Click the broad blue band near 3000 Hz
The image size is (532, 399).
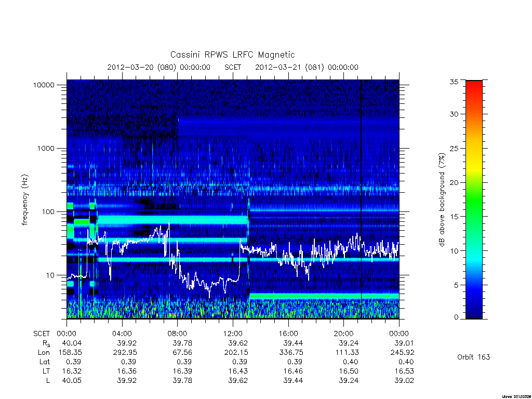coord(288,127)
